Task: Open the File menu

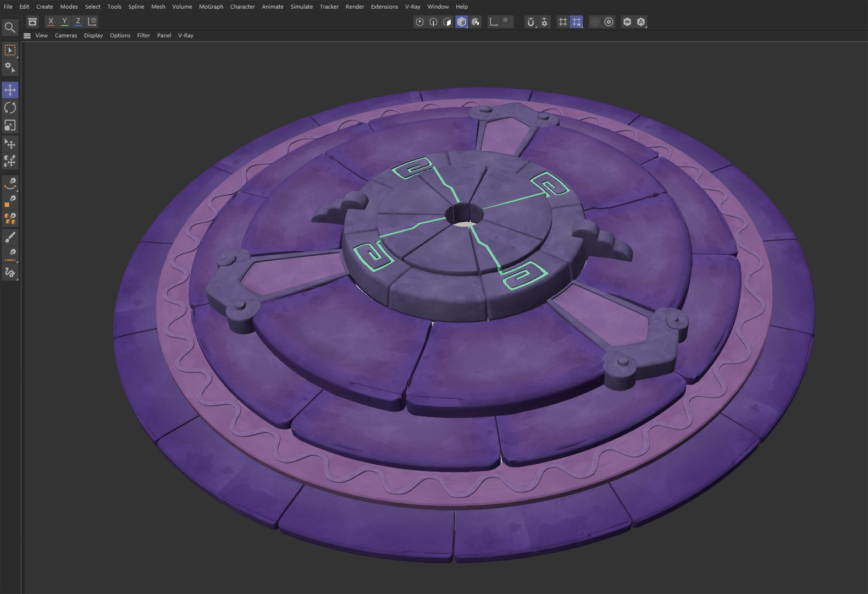Action: 8,7
